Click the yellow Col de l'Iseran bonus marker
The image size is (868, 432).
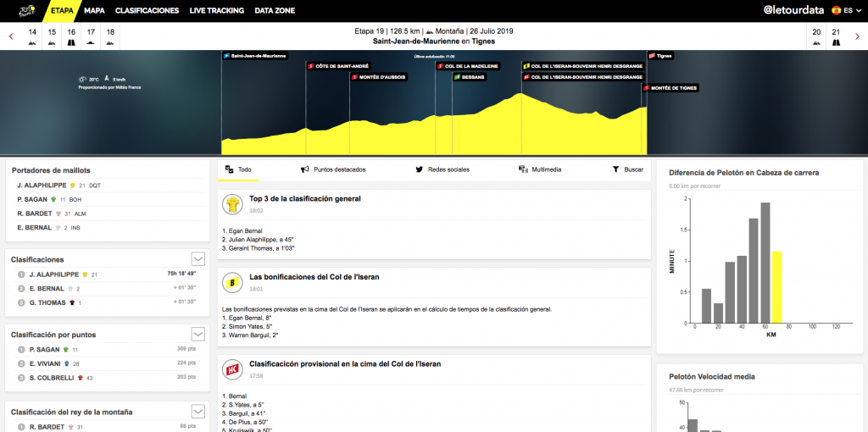583,66
